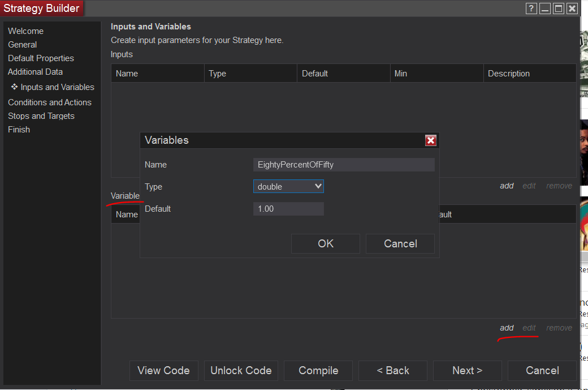
Task: Close the Variables dialog with red X
Action: pyautogui.click(x=431, y=140)
